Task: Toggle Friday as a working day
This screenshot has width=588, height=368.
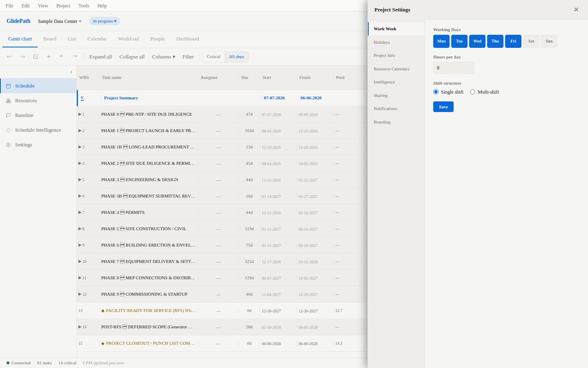Action: coord(513,41)
